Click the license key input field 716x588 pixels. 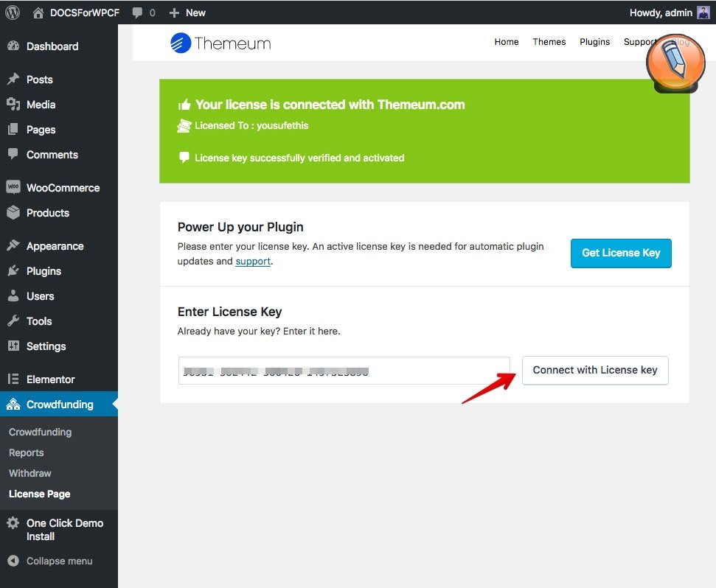(x=344, y=371)
